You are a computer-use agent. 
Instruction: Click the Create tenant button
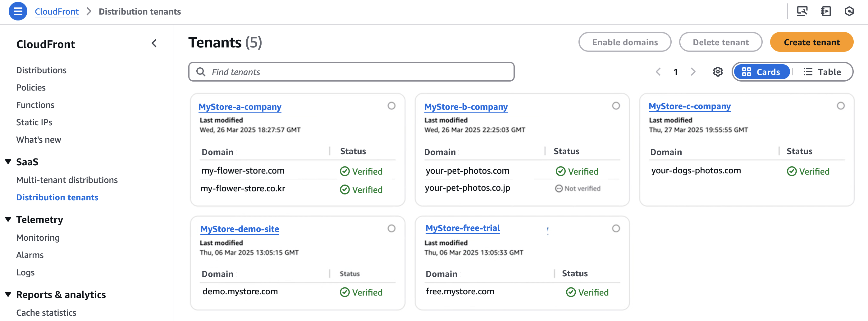(811, 42)
